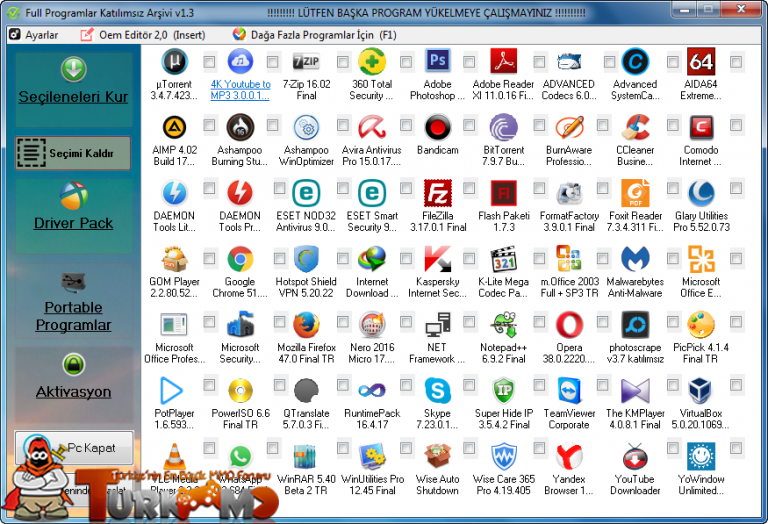Select the Yandex Browser icon
Image resolution: width=768 pixels, height=524 pixels.
(569, 456)
